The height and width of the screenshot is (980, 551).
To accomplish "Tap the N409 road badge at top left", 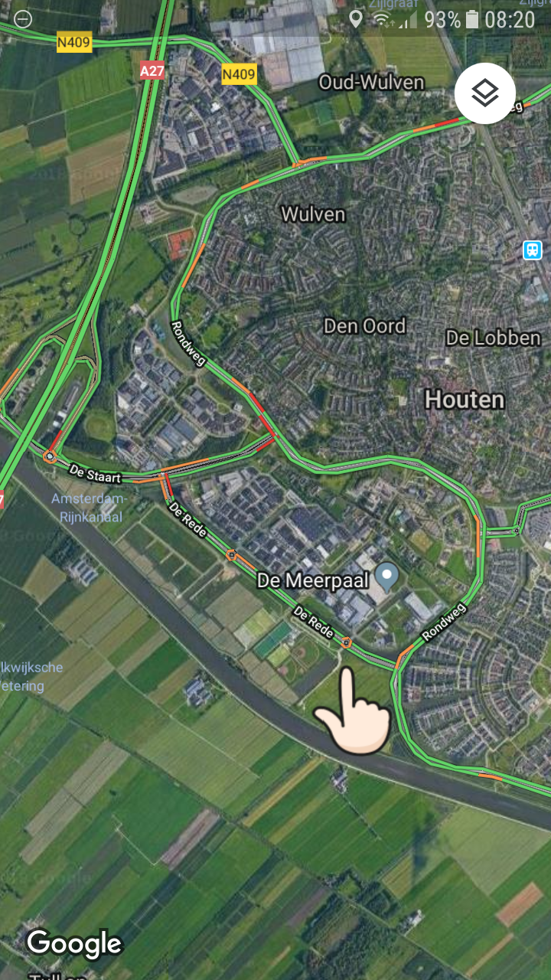I will click(74, 43).
